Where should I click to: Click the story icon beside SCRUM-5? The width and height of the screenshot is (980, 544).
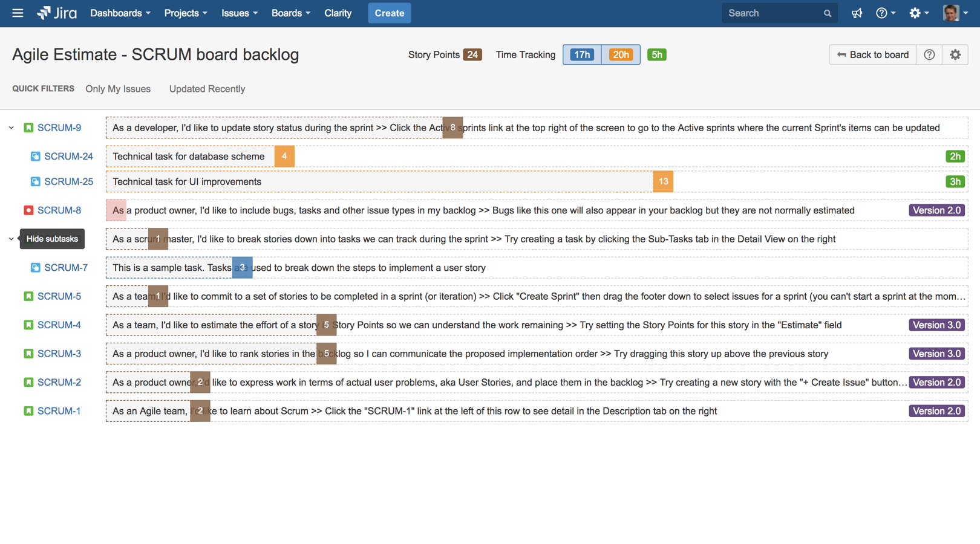[28, 296]
